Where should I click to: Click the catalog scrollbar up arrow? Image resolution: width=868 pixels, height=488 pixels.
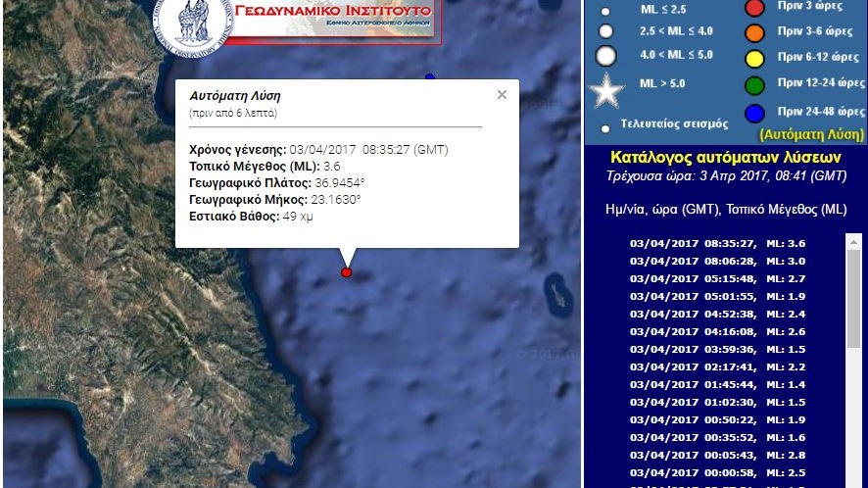click(853, 242)
